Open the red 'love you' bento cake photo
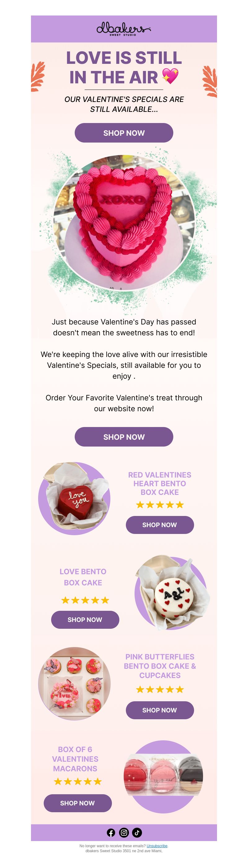The width and height of the screenshot is (248, 868). click(74, 498)
